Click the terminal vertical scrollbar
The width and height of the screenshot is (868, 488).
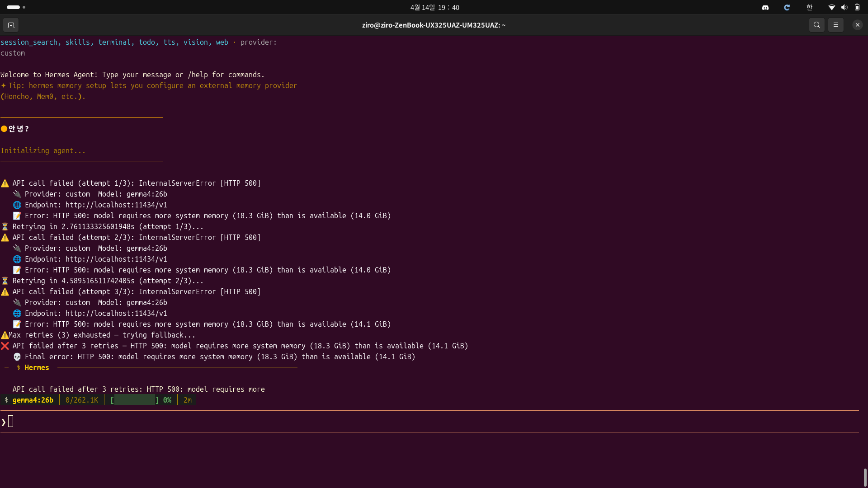[x=865, y=477]
